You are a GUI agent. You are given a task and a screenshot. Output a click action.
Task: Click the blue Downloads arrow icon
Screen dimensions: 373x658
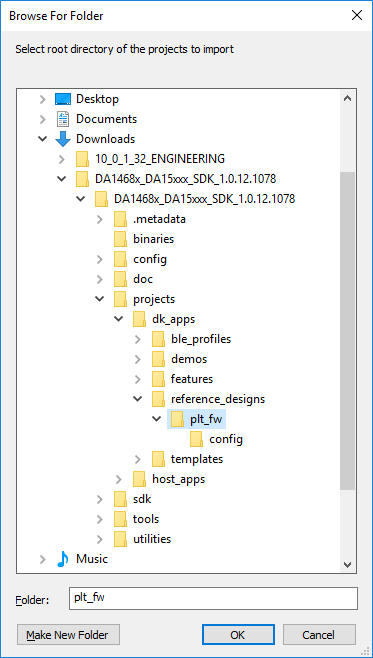63,139
